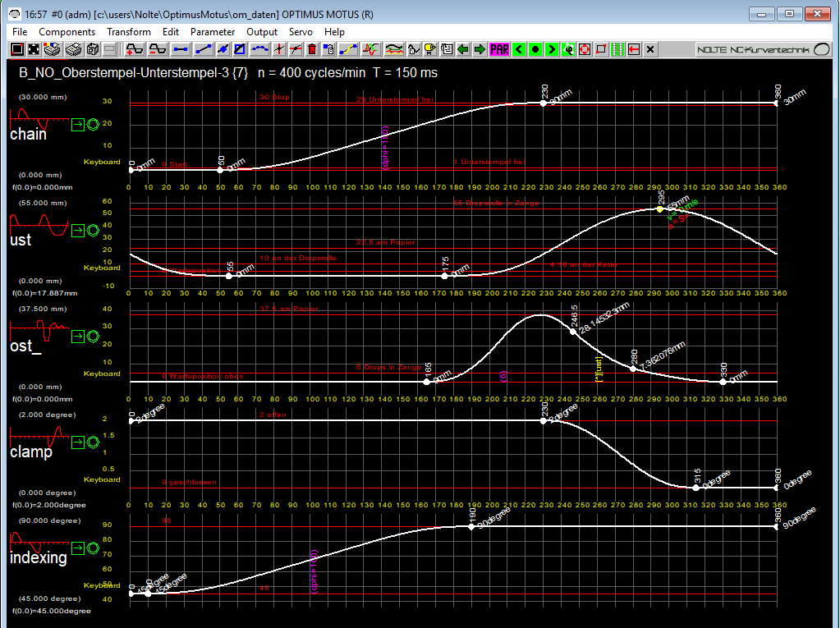Select the yellow 295 point on ust curve

[659, 209]
